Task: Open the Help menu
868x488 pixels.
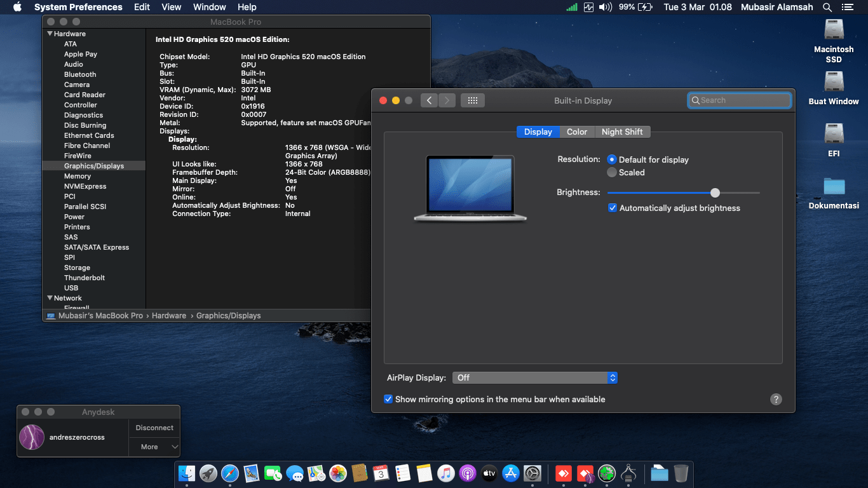Action: 247,7
